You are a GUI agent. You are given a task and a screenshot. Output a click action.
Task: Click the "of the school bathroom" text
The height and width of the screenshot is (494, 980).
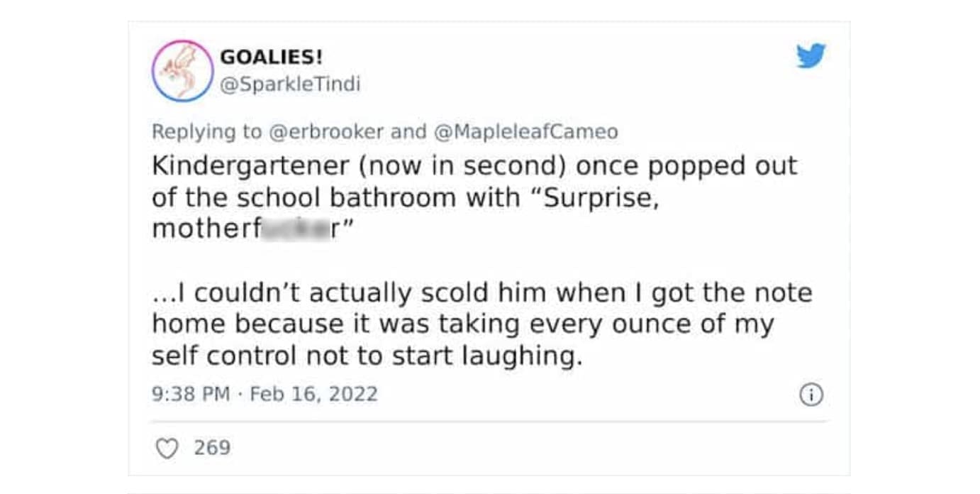click(x=305, y=198)
